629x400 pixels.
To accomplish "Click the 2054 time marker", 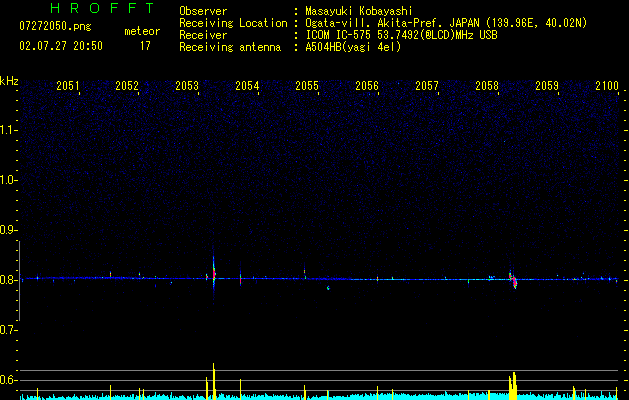I will (247, 85).
